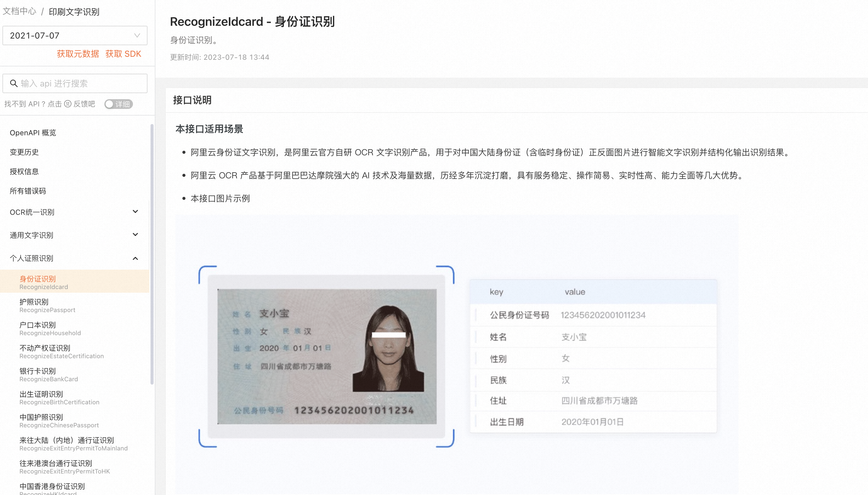The image size is (868, 495).
Task: Select 往来港澳台通行证识别 item
Action: [74, 467]
